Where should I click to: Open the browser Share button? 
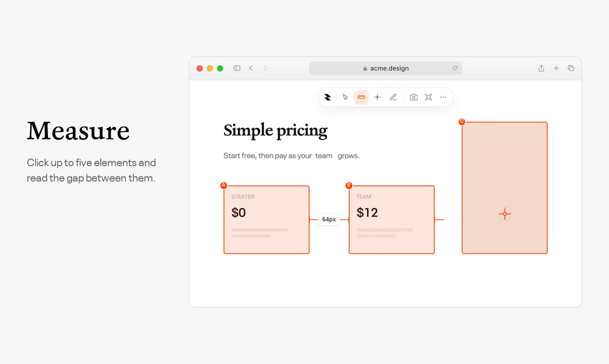[541, 68]
